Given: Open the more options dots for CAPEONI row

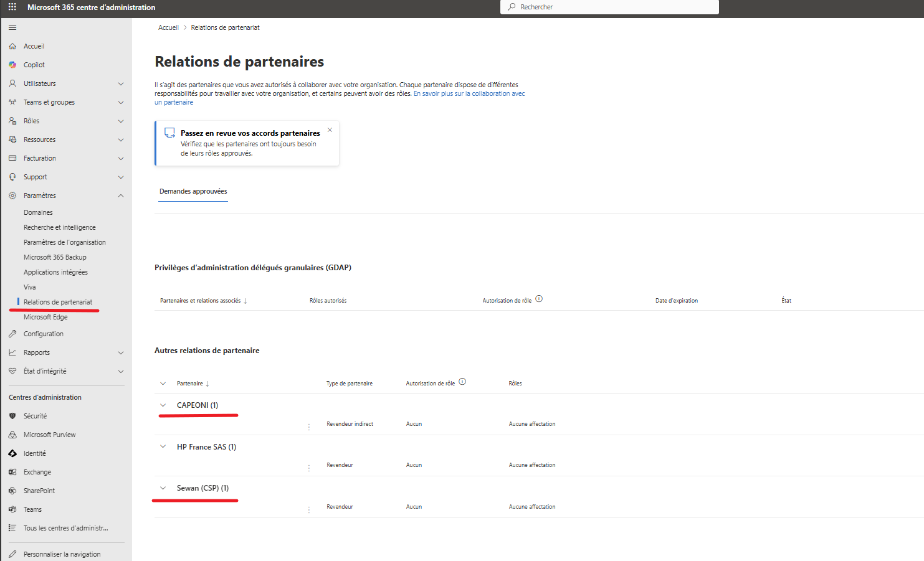Looking at the screenshot, I should tap(309, 427).
